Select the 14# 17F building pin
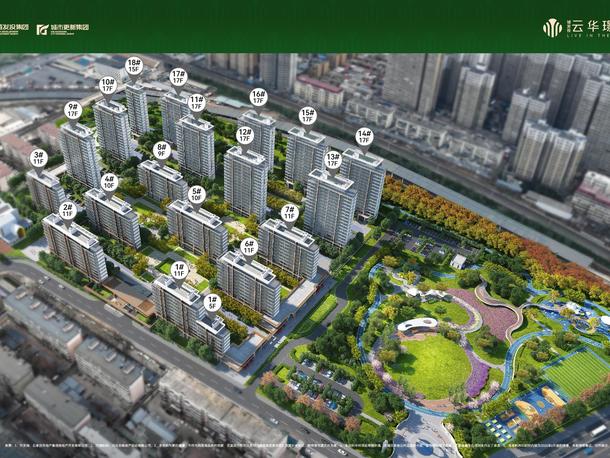 point(364,137)
